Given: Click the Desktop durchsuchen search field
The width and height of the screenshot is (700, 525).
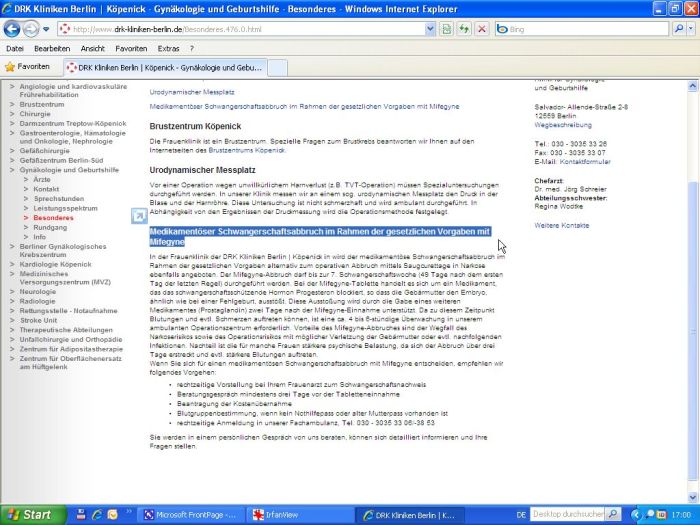Looking at the screenshot, I should (568, 515).
